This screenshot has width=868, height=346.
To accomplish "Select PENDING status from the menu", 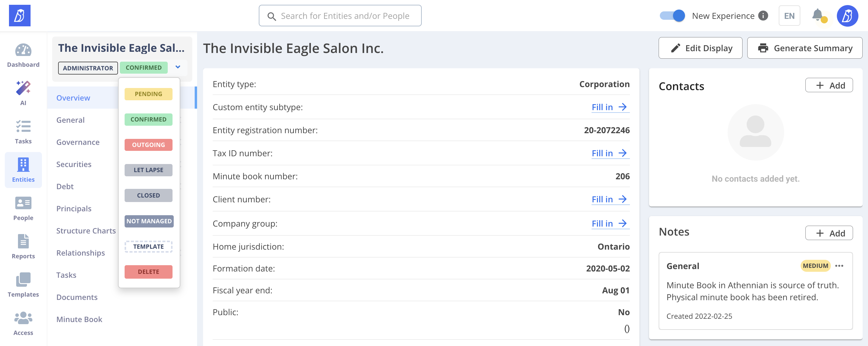I will tap(148, 94).
